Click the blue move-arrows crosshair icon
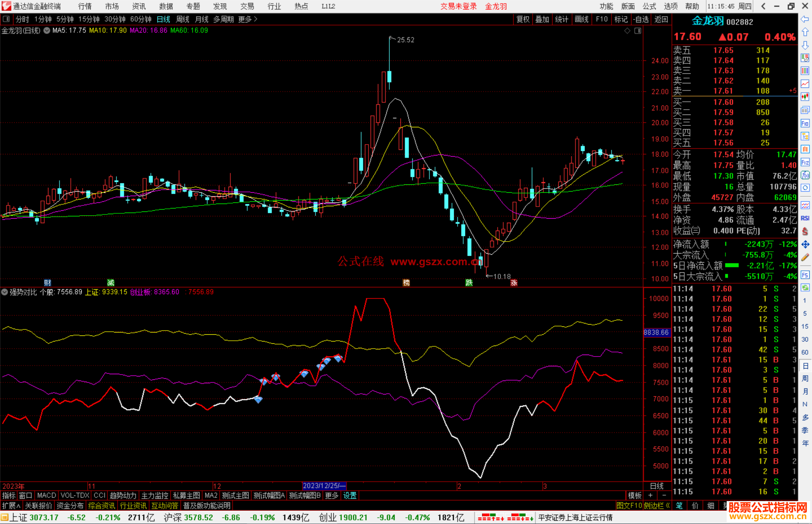The width and height of the screenshot is (812, 524). pos(805,245)
